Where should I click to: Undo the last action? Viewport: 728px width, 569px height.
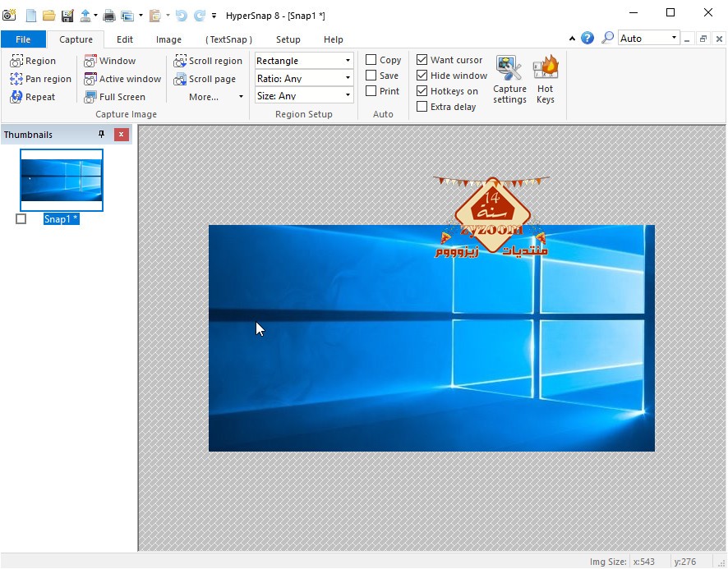point(182,16)
